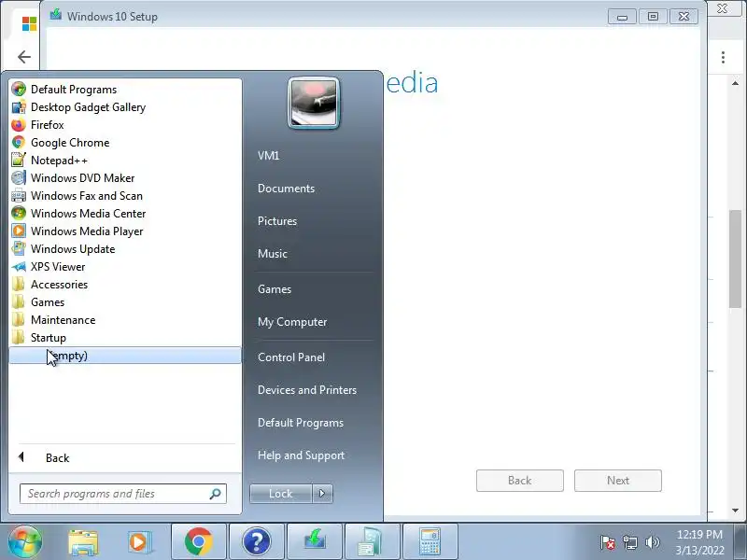Restore the Windows 10 Setup window
The image size is (747, 560).
click(653, 17)
